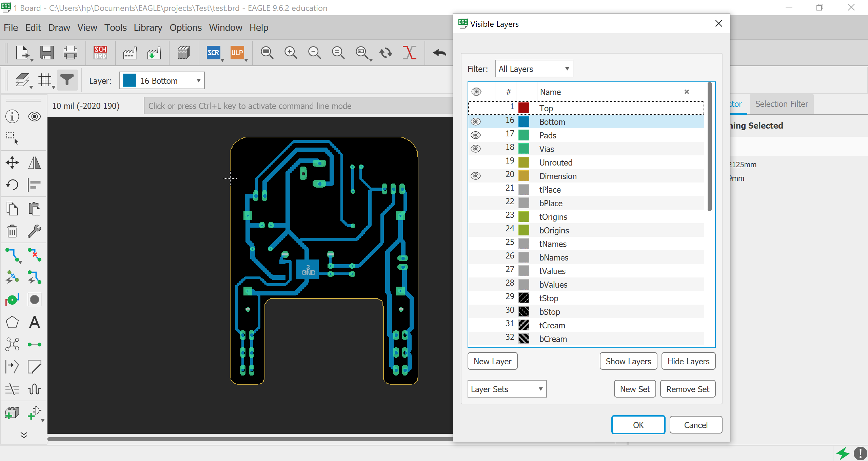Viewport: 868px width, 461px height.
Task: Toggle visibility of layer 17 Pads
Action: click(x=475, y=135)
